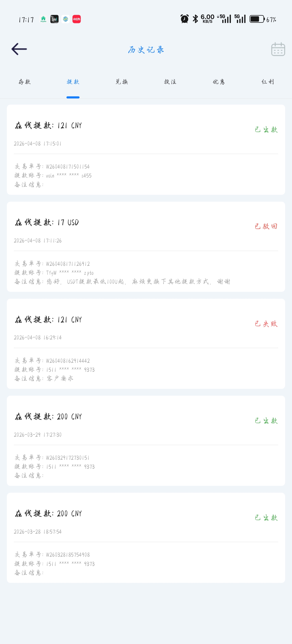
Task: Go to the 红利 tab
Action: pyautogui.click(x=268, y=82)
